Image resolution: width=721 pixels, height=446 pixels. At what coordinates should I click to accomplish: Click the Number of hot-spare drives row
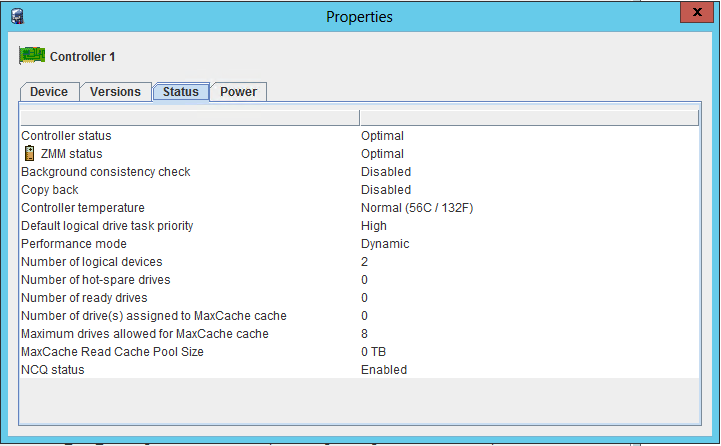pyautogui.click(x=96, y=280)
